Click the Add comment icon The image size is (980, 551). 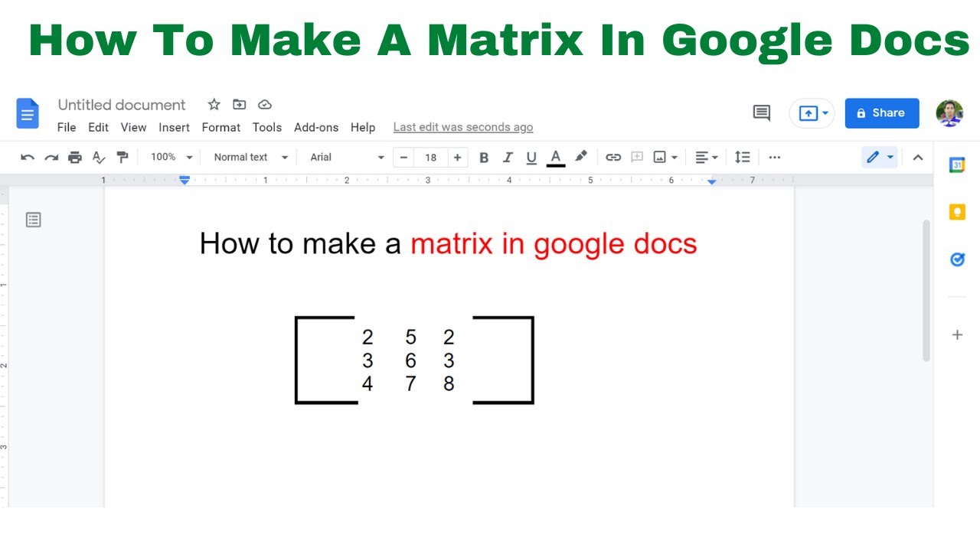click(637, 158)
